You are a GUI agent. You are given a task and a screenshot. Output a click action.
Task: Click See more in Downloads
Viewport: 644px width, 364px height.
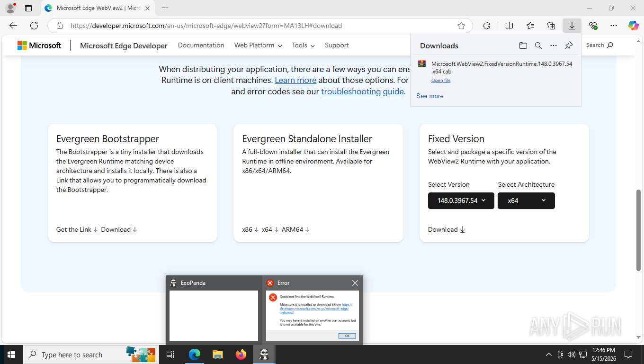click(430, 96)
